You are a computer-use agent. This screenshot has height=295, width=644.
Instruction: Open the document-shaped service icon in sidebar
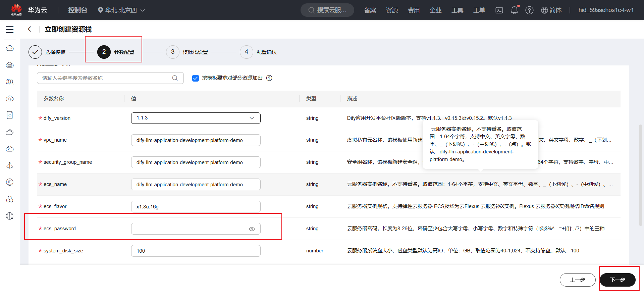[10, 115]
